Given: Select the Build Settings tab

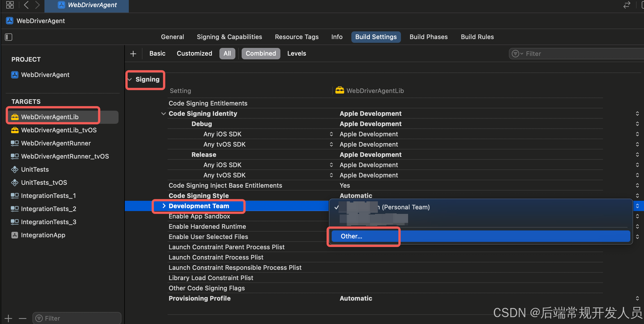Looking at the screenshot, I should point(376,37).
